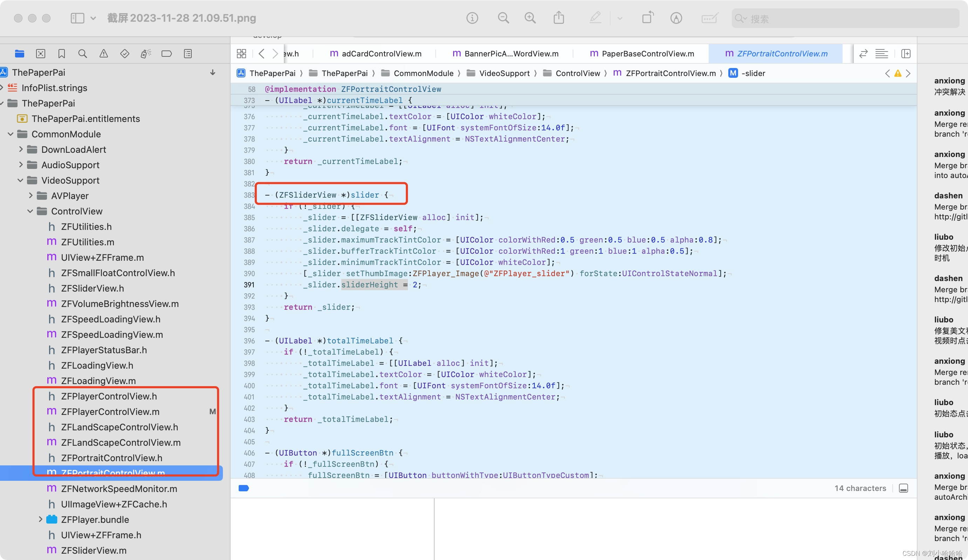Click the zoom out magnifier icon

click(503, 18)
